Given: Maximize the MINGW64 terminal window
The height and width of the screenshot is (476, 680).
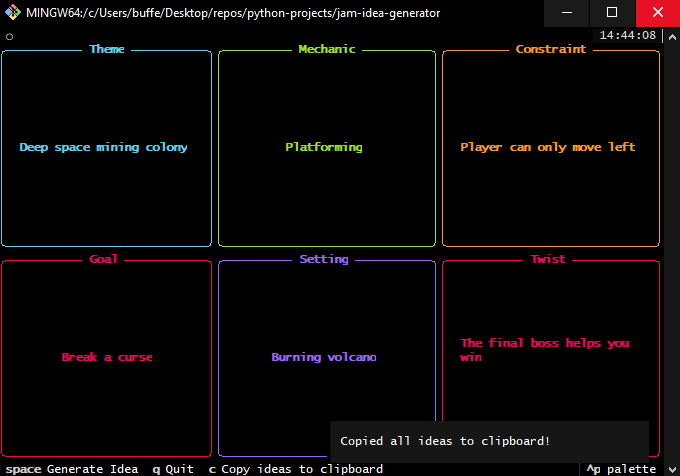Looking at the screenshot, I should coord(612,13).
